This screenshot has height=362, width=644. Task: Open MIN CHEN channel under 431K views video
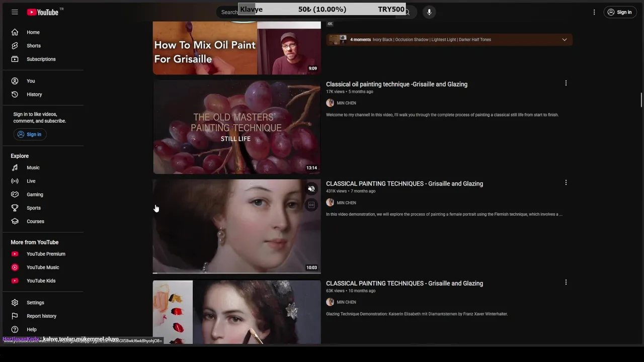346,203
